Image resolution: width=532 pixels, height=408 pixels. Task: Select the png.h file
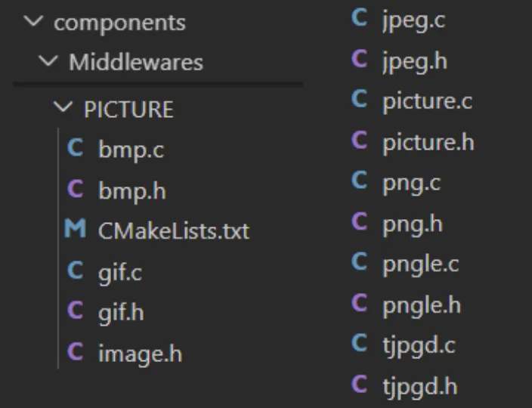coord(413,225)
